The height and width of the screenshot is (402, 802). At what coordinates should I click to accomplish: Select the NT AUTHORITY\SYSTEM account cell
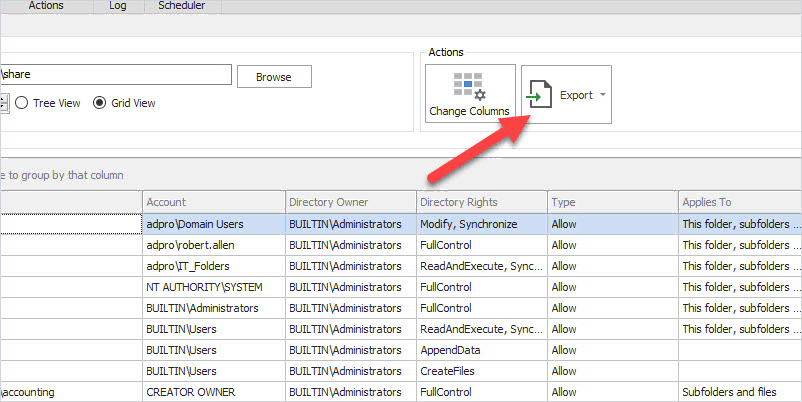coord(214,287)
